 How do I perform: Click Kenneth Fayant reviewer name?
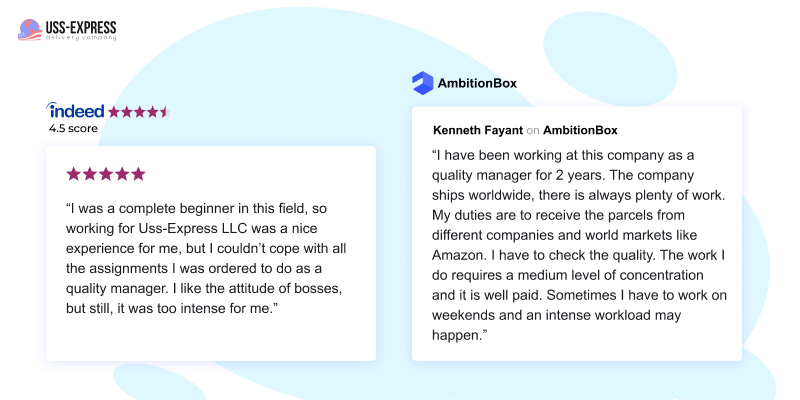(x=478, y=130)
